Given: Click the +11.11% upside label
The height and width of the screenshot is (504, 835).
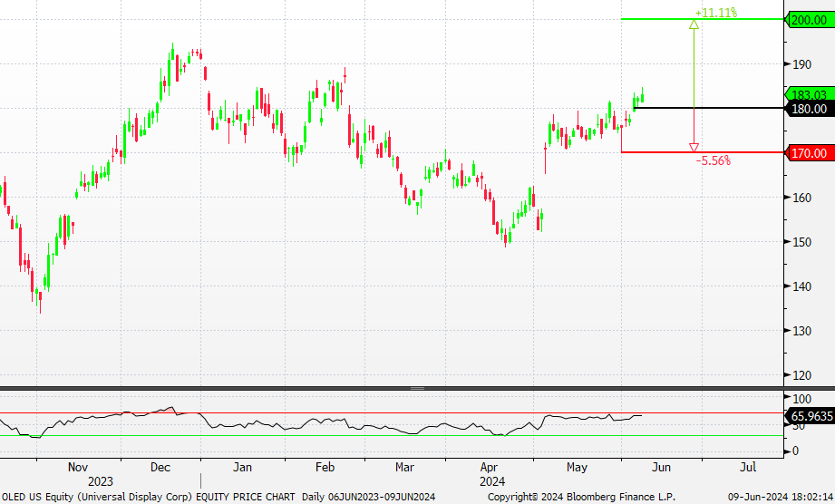Looking at the screenshot, I should [x=715, y=13].
